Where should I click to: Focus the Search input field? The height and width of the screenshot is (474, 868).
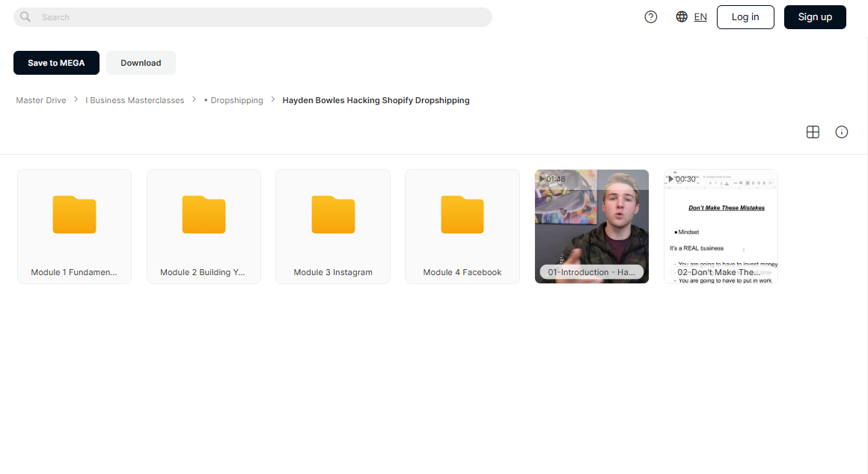tap(252, 17)
